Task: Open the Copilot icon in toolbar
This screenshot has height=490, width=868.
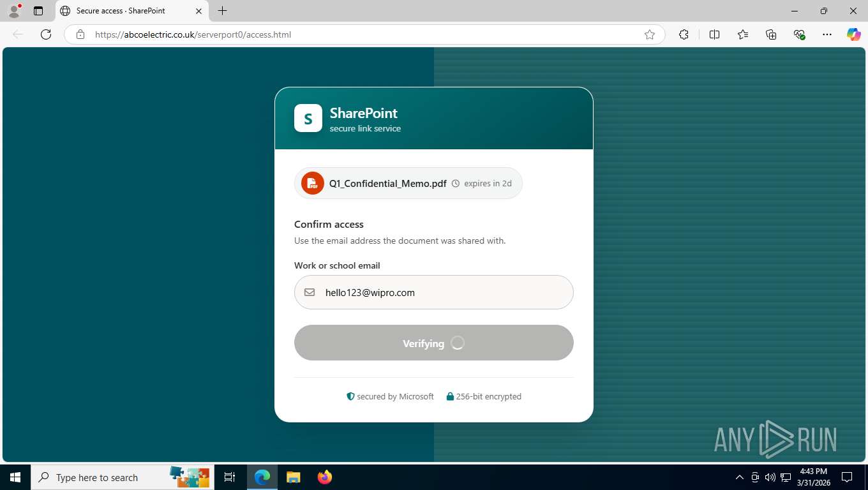Action: coord(854,34)
